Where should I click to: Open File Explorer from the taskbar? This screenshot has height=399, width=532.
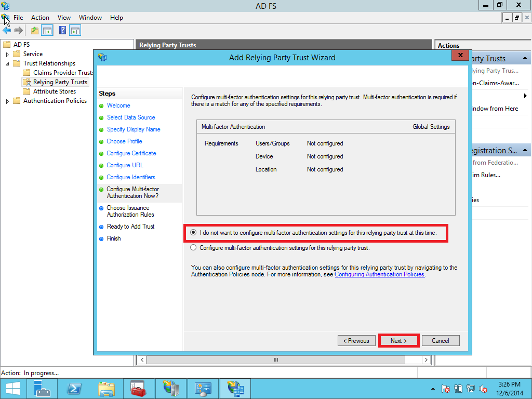coord(106,388)
